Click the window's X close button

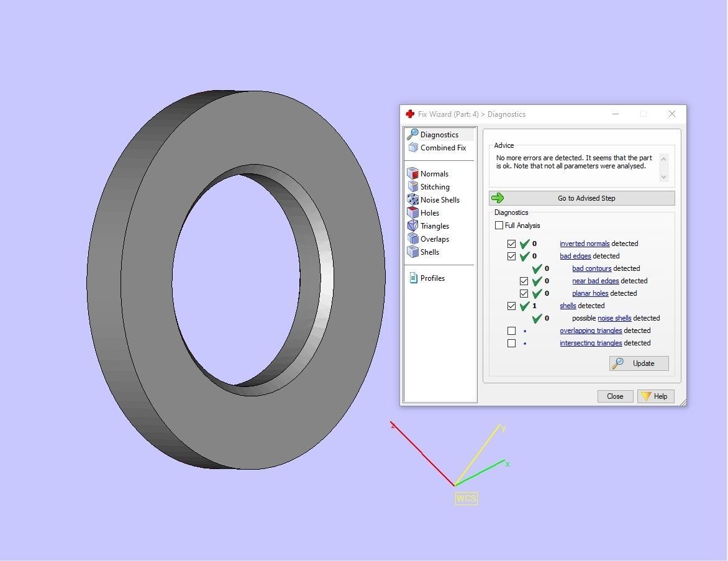pyautogui.click(x=672, y=114)
